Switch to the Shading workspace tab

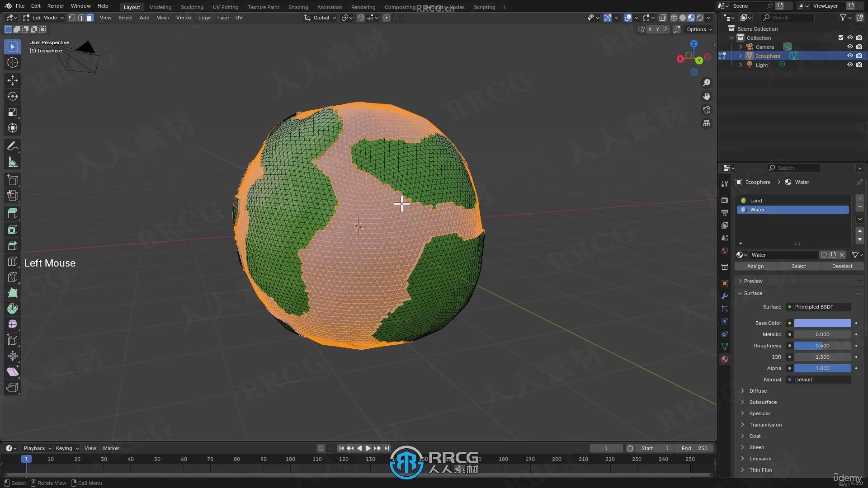click(x=298, y=7)
